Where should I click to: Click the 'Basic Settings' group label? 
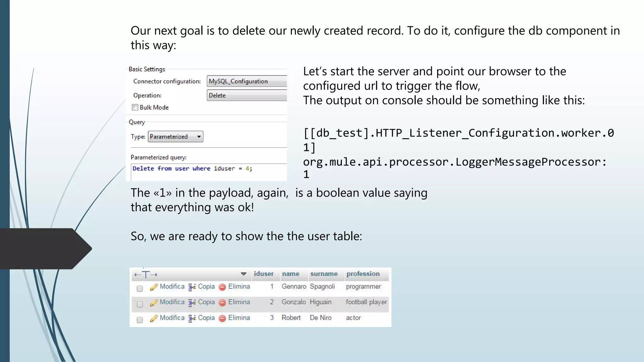pyautogui.click(x=147, y=69)
